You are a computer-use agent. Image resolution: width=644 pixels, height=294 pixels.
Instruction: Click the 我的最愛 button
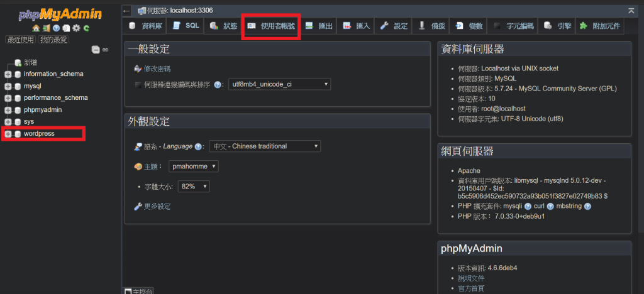tap(53, 40)
